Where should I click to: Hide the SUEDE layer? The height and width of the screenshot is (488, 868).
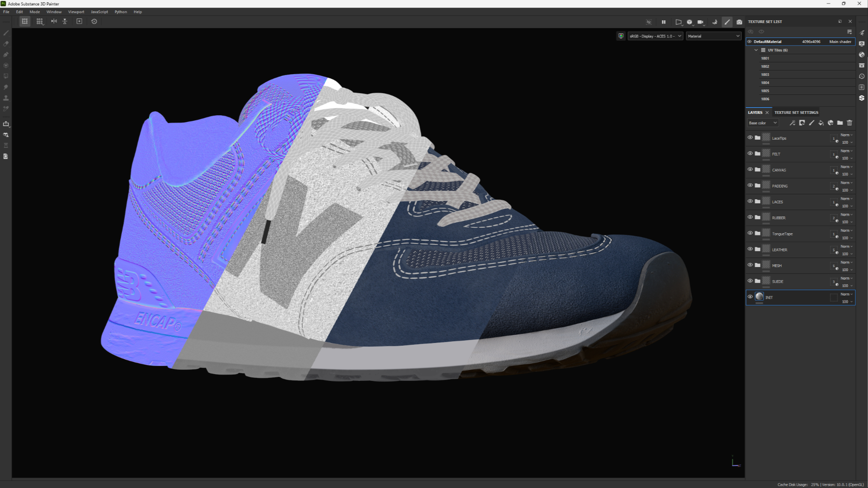750,281
